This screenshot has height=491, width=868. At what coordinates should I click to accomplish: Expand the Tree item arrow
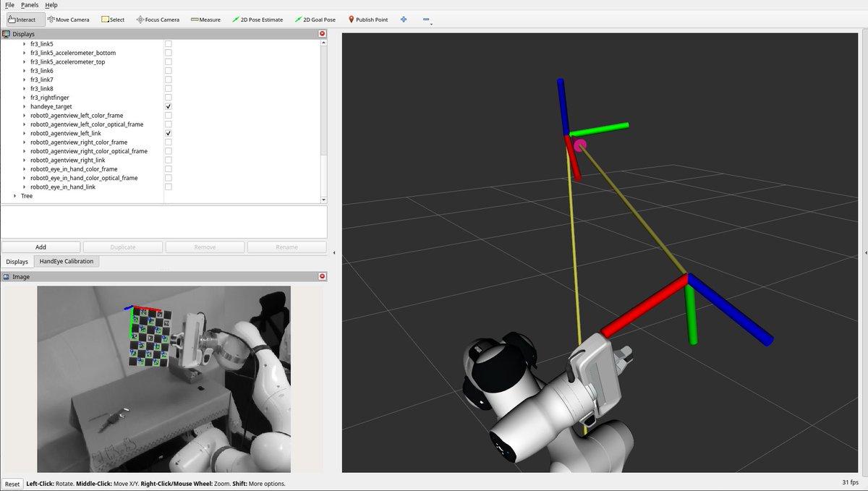(15, 195)
